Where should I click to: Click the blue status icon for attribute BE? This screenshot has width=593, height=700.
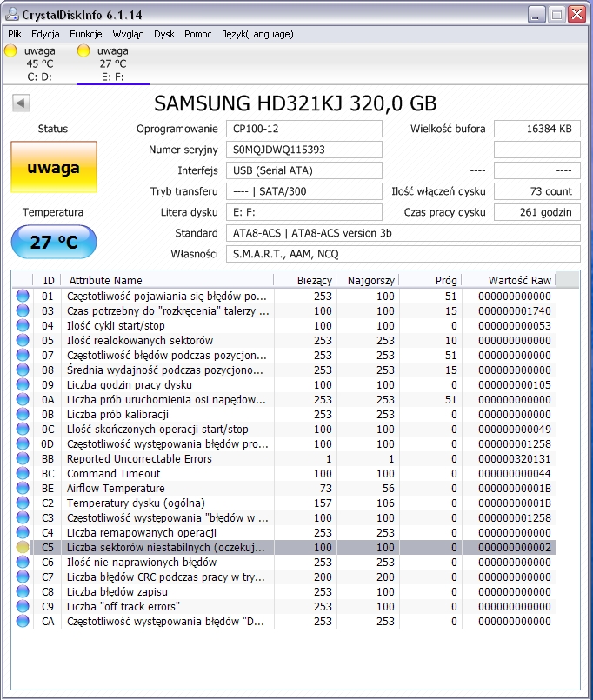(23, 488)
